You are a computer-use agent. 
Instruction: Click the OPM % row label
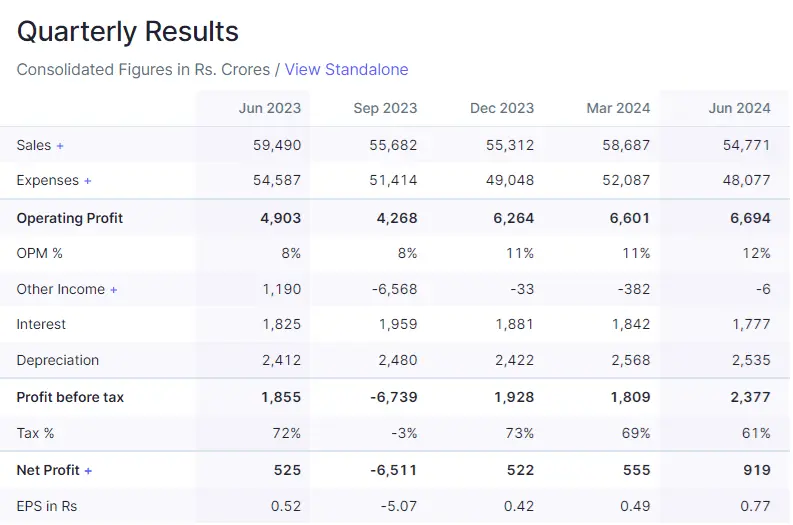point(40,253)
